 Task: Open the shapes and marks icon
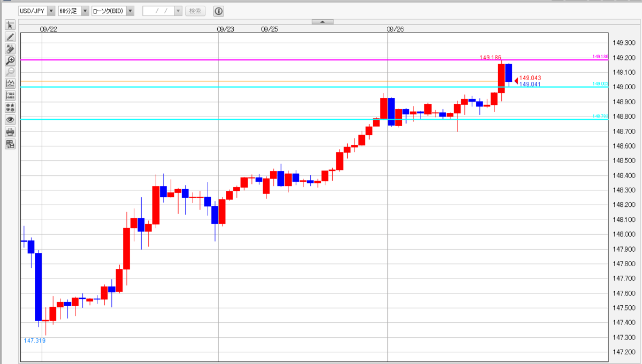click(x=10, y=107)
